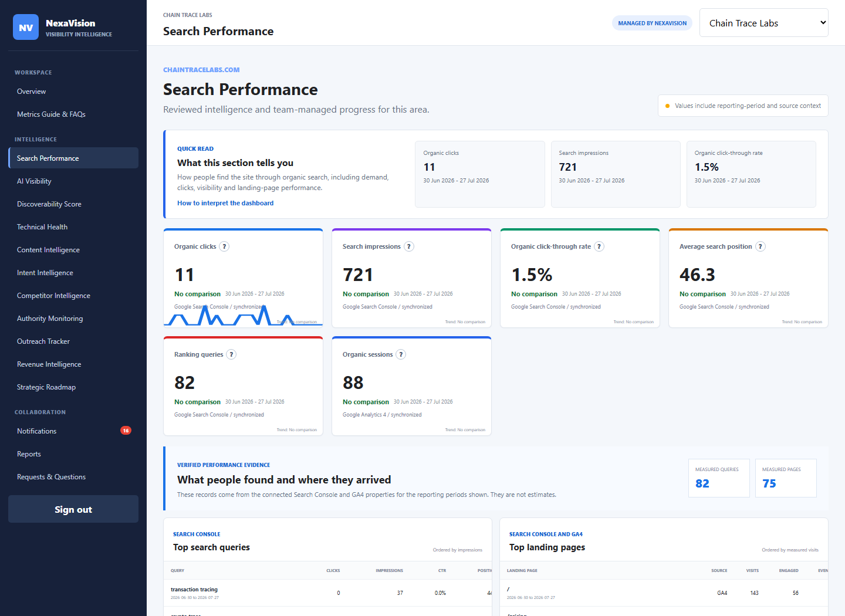Click the transaction tracing query row
The width and height of the screenshot is (845, 616).
point(327,593)
